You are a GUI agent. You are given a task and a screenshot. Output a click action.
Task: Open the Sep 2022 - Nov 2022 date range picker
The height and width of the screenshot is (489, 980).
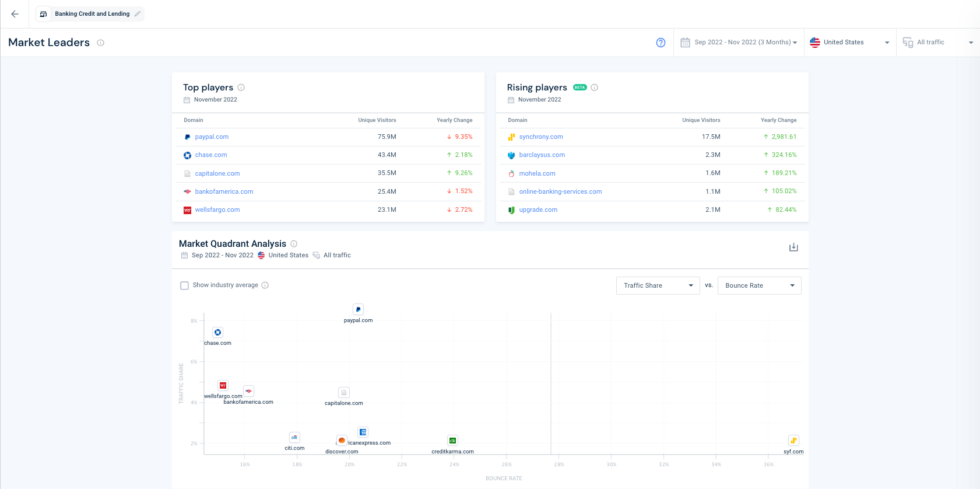[739, 43]
